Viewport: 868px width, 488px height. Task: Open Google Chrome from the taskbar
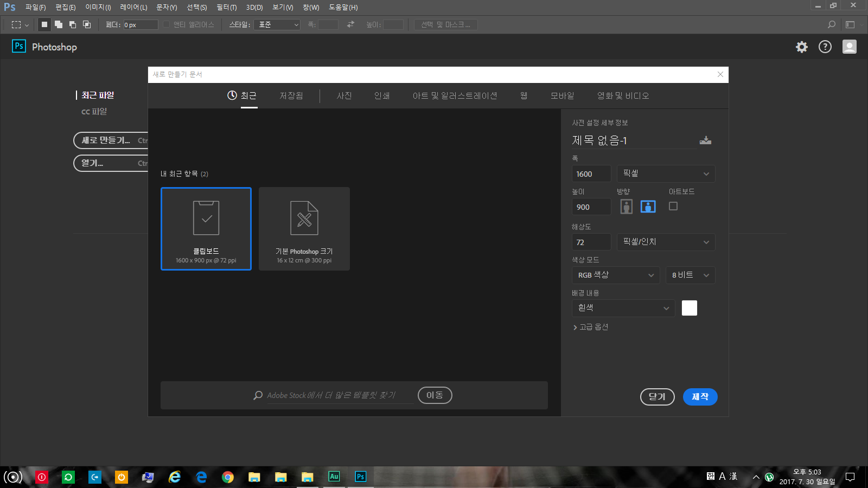[228, 477]
